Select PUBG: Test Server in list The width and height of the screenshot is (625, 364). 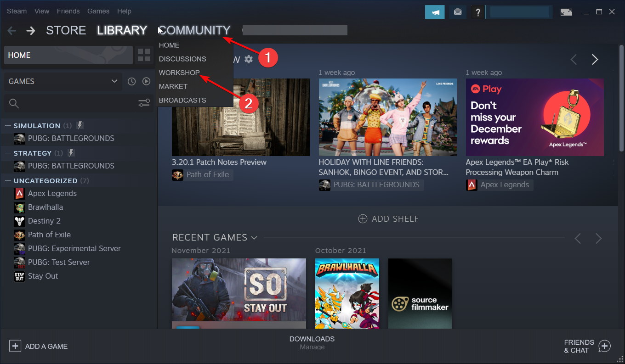pyautogui.click(x=59, y=262)
